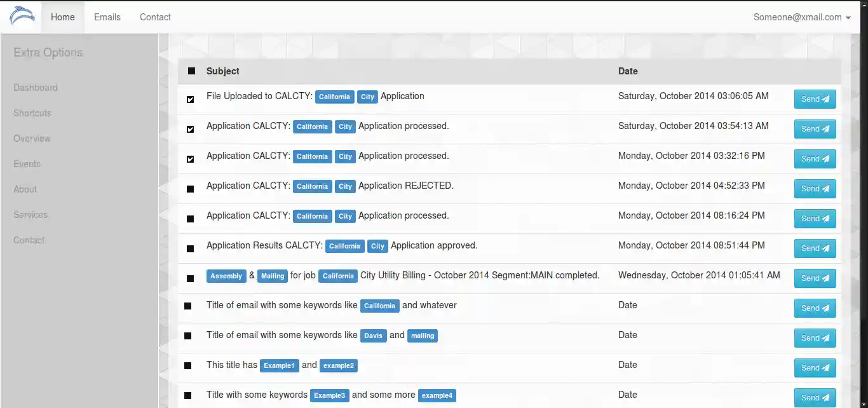Click the City tag on the approved application email

point(377,246)
